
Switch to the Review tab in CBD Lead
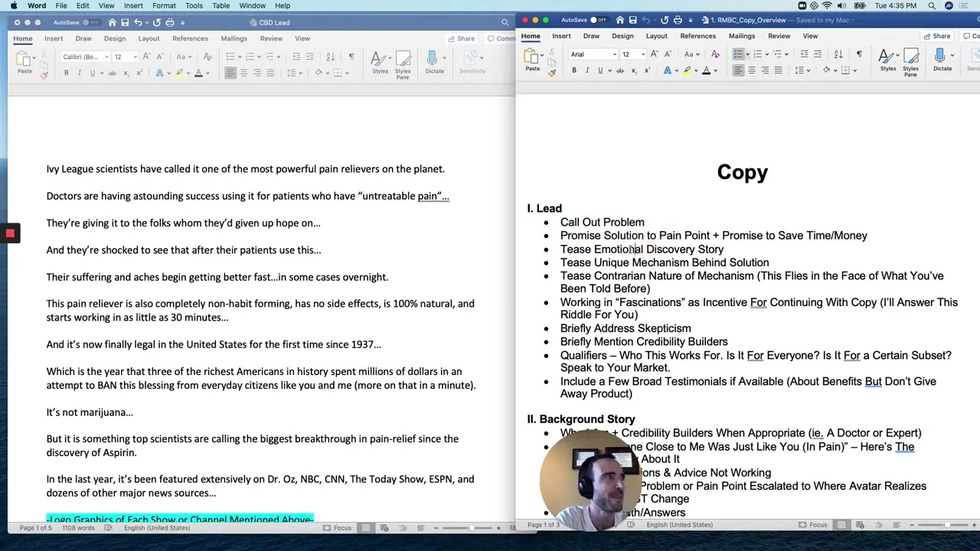pyautogui.click(x=271, y=38)
